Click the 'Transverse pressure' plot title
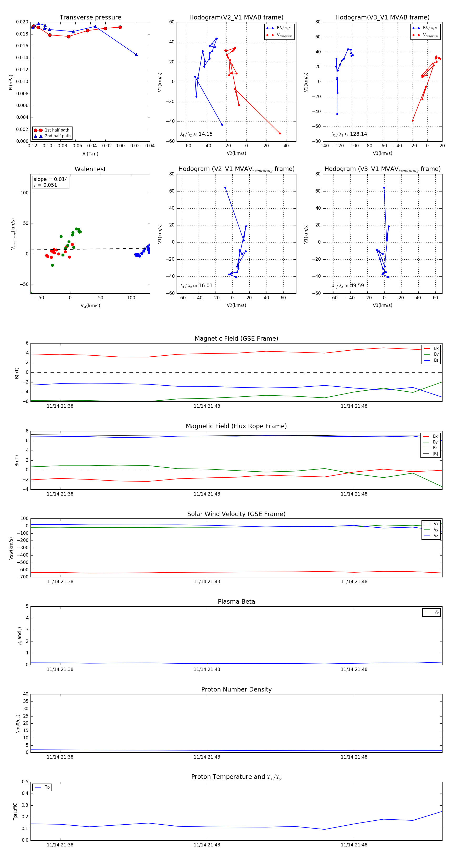The height and width of the screenshot is (868, 473). coord(90,18)
